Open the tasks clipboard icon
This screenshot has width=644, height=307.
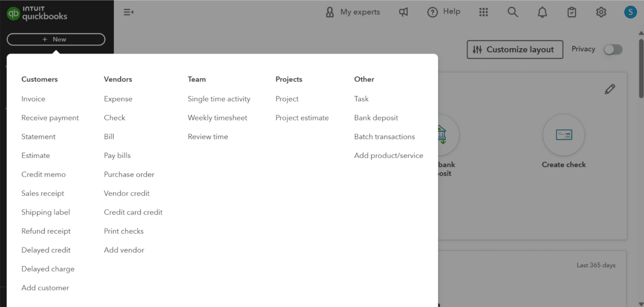pos(572,12)
